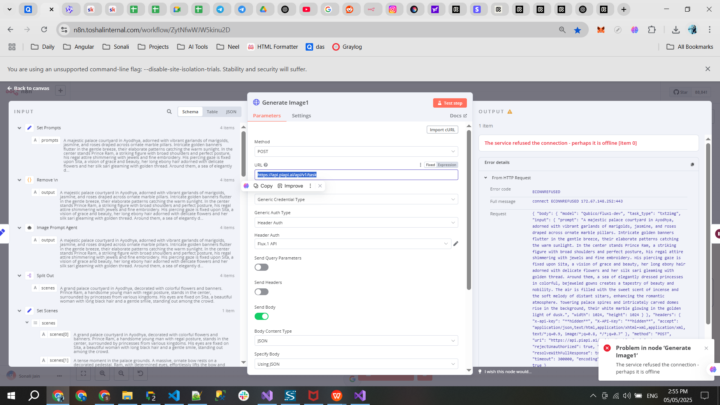Click Copy in the URL floating toolbar
The image size is (720, 405).
[x=263, y=186]
